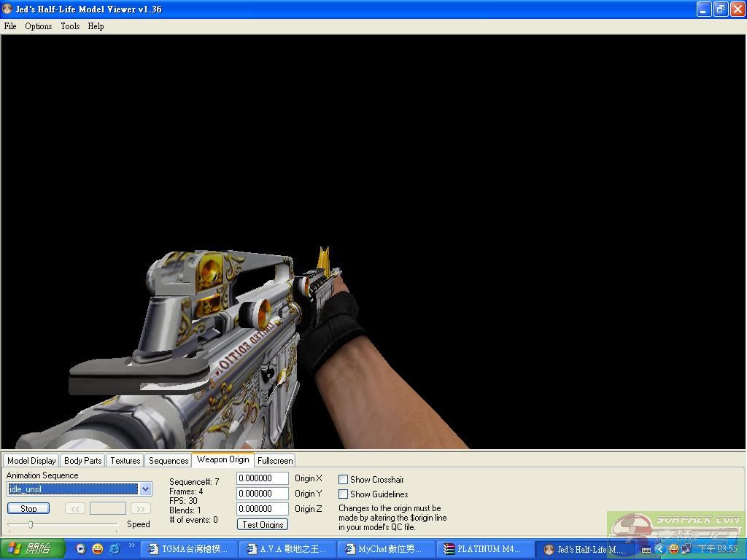The image size is (747, 560).
Task: Open the Tools menu
Action: point(70,26)
